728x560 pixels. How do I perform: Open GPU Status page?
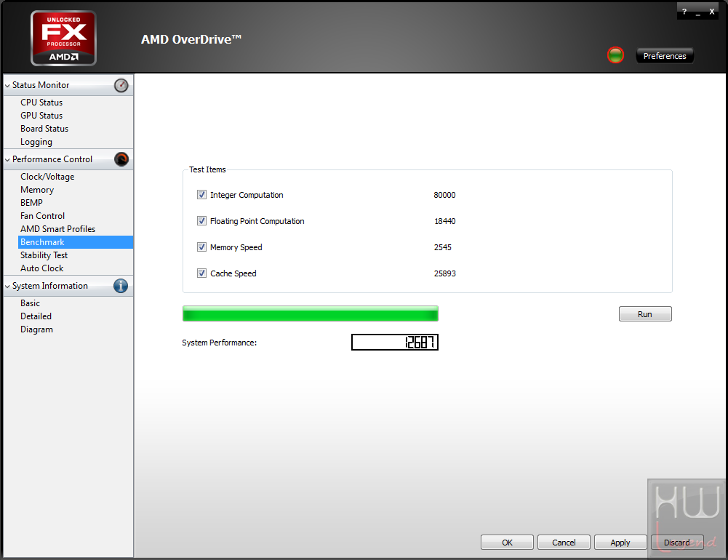[41, 116]
